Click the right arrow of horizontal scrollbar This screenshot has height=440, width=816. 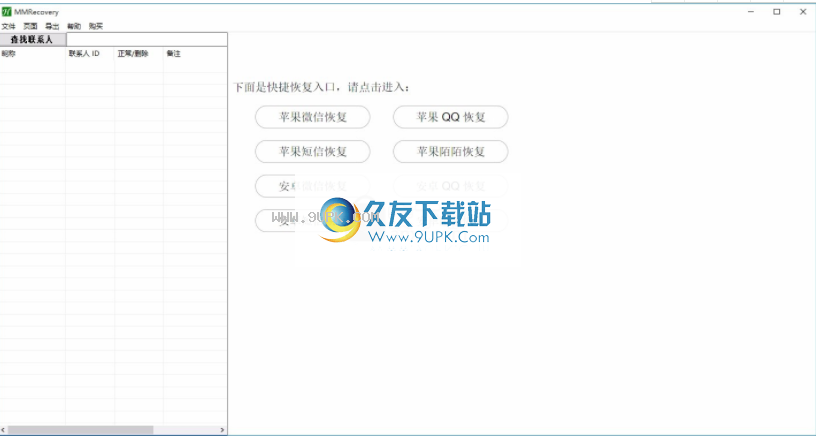[222, 430]
